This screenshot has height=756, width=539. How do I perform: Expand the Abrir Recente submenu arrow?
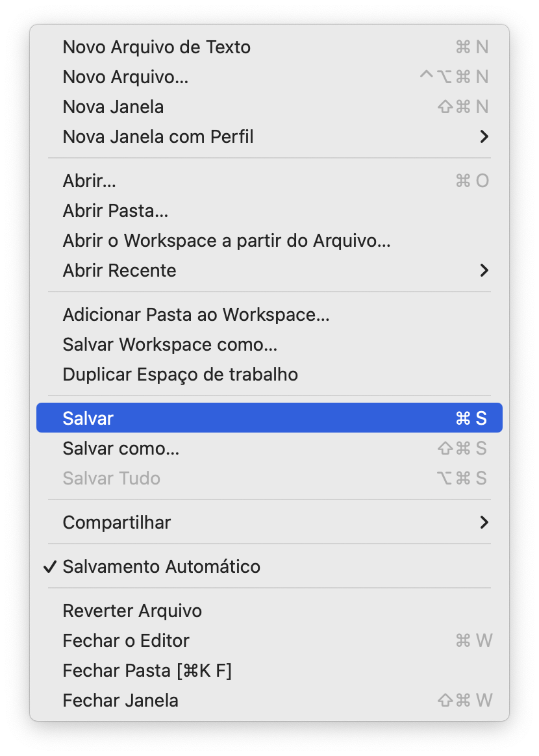[483, 270]
